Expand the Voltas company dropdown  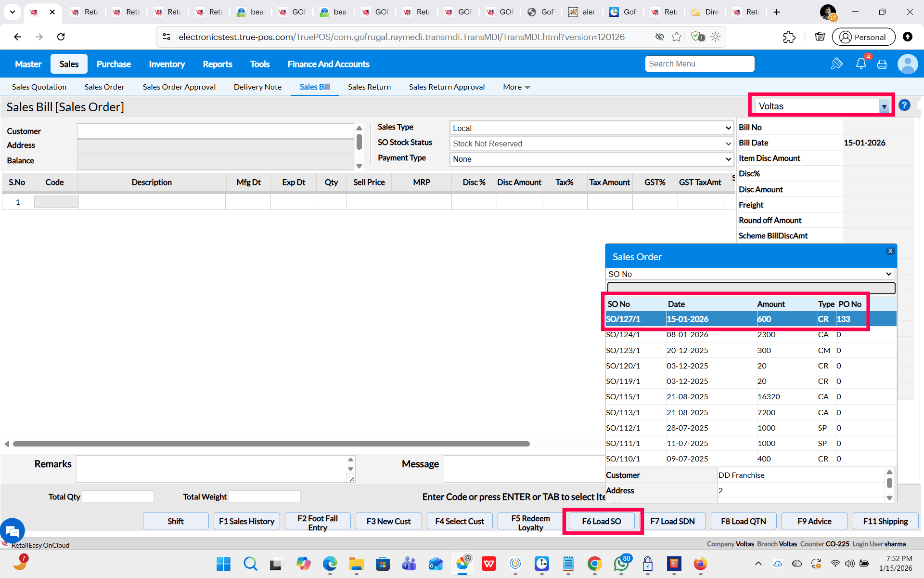(884, 106)
